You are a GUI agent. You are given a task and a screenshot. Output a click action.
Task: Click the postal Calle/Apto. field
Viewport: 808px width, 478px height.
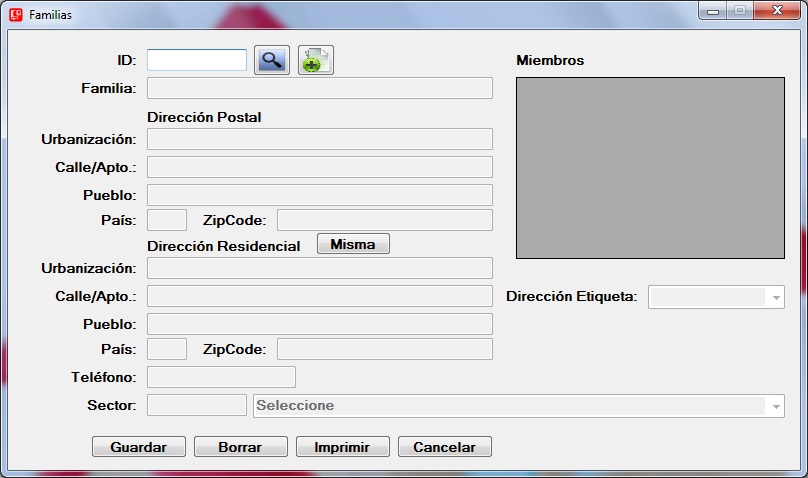click(x=319, y=167)
